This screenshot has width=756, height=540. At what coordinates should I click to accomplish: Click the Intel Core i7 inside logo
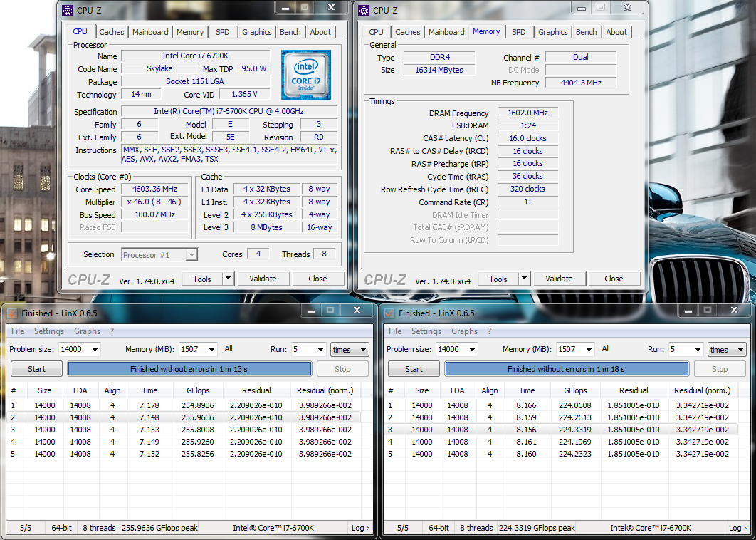[x=306, y=75]
